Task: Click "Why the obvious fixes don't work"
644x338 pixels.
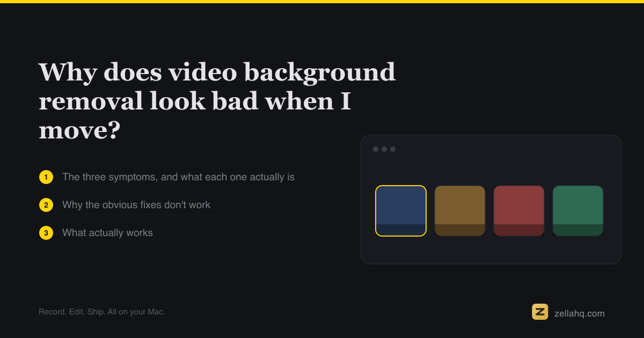Action: (136, 205)
